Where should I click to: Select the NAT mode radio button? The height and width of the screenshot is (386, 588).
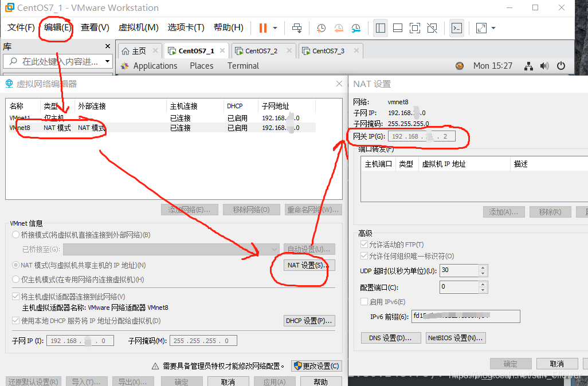pyautogui.click(x=15, y=265)
